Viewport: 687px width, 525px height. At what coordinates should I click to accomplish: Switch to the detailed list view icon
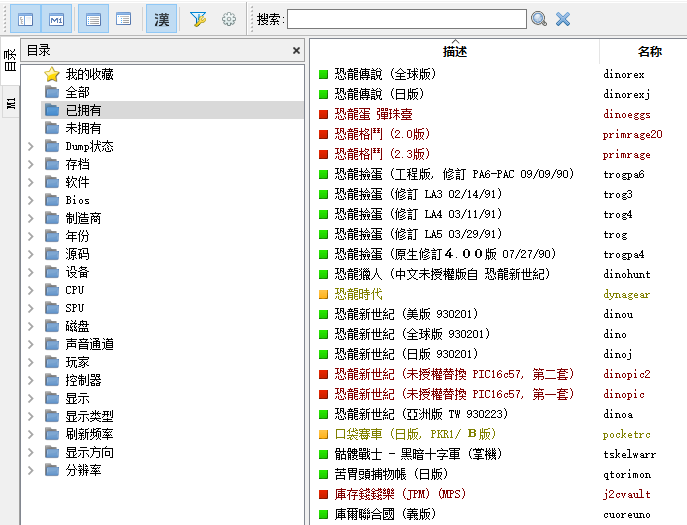pos(92,19)
